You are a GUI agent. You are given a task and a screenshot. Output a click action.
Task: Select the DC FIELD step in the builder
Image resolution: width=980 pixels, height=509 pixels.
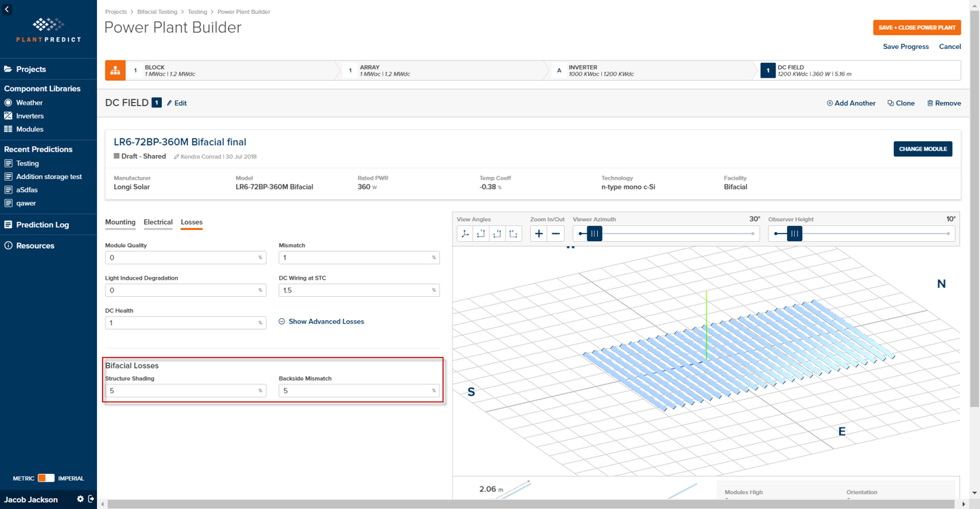click(860, 70)
